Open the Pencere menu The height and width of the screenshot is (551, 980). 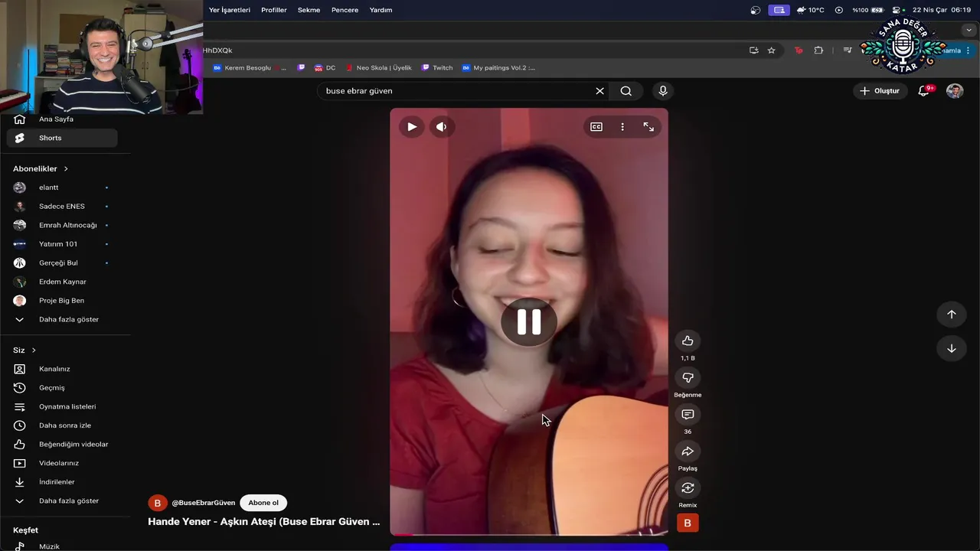(345, 10)
